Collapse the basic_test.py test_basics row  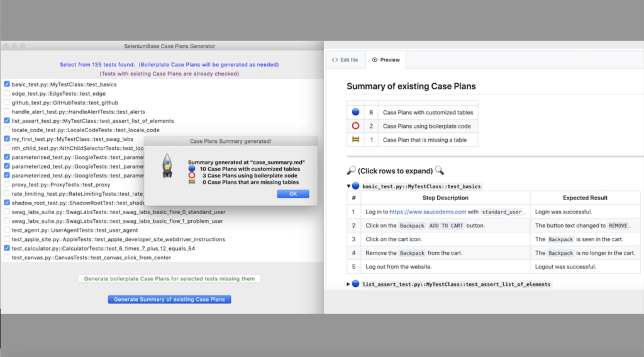[348, 186]
